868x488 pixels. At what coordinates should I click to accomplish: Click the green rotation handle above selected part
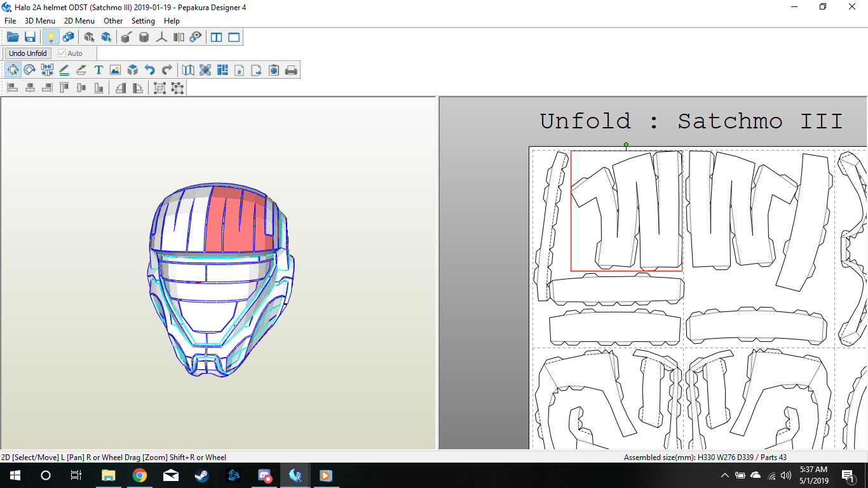point(626,145)
